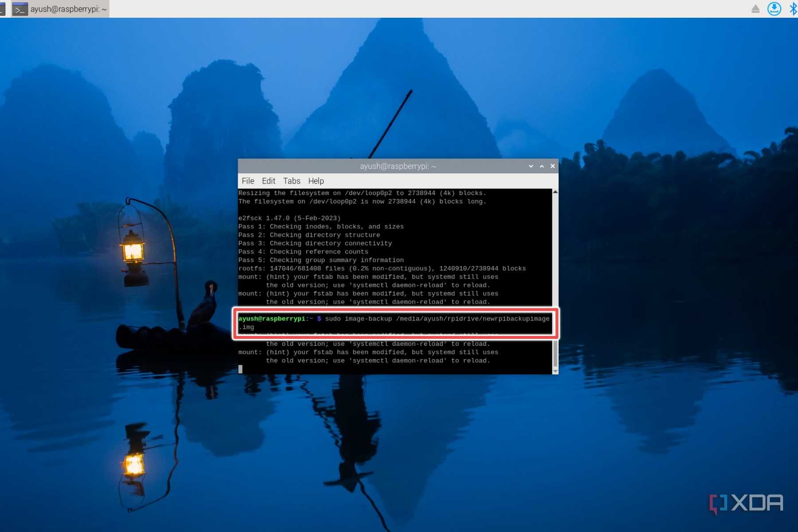The height and width of the screenshot is (532, 798).
Task: Open the Help menu in terminal
Action: click(316, 181)
